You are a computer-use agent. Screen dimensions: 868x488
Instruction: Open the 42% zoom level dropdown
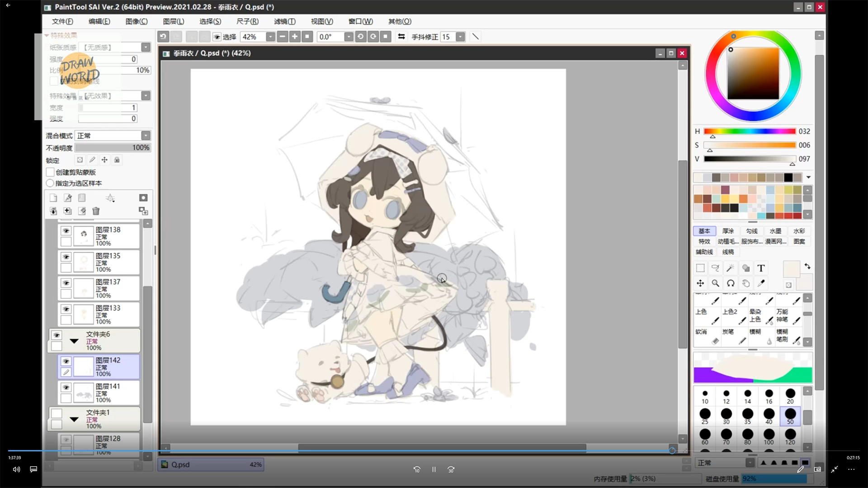(270, 37)
